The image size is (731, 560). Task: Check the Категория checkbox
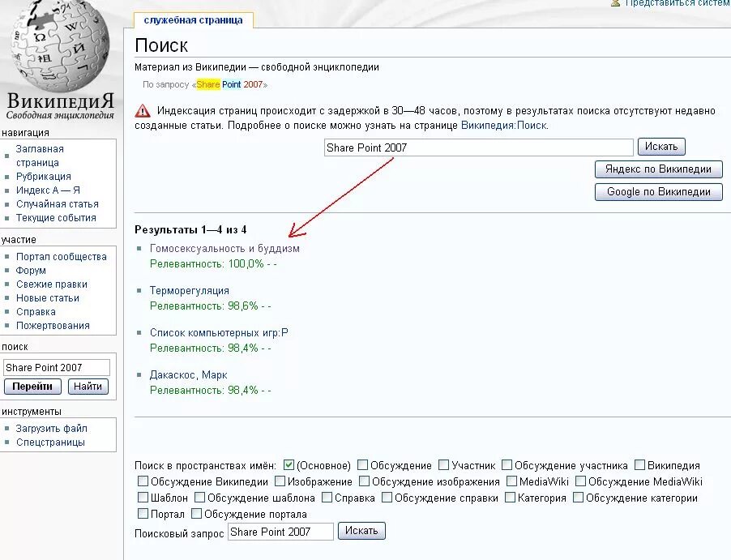pyautogui.click(x=510, y=497)
